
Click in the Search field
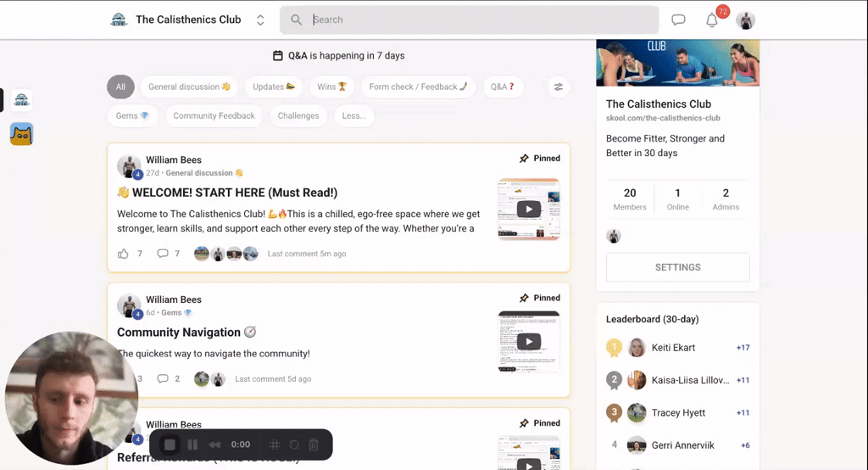[x=469, y=20]
